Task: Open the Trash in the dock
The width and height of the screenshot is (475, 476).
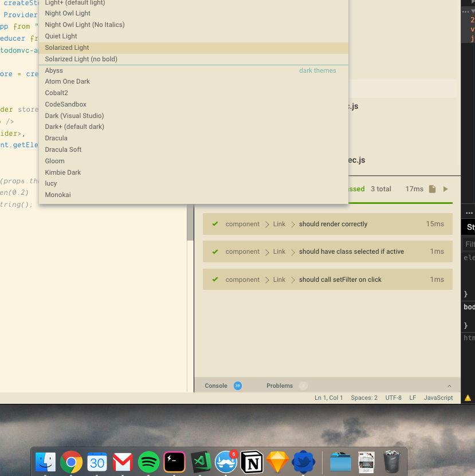Action: (x=392, y=462)
